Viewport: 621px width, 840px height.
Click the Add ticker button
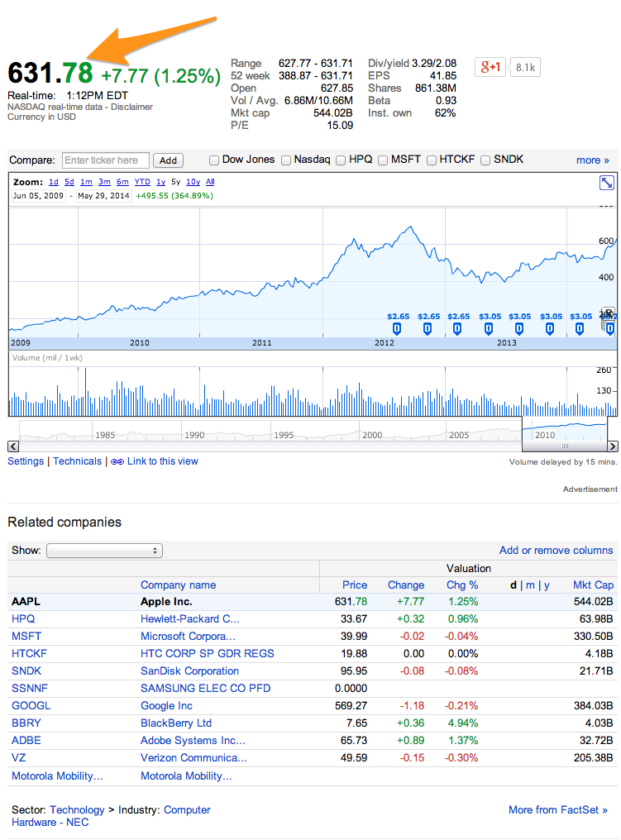tap(168, 160)
